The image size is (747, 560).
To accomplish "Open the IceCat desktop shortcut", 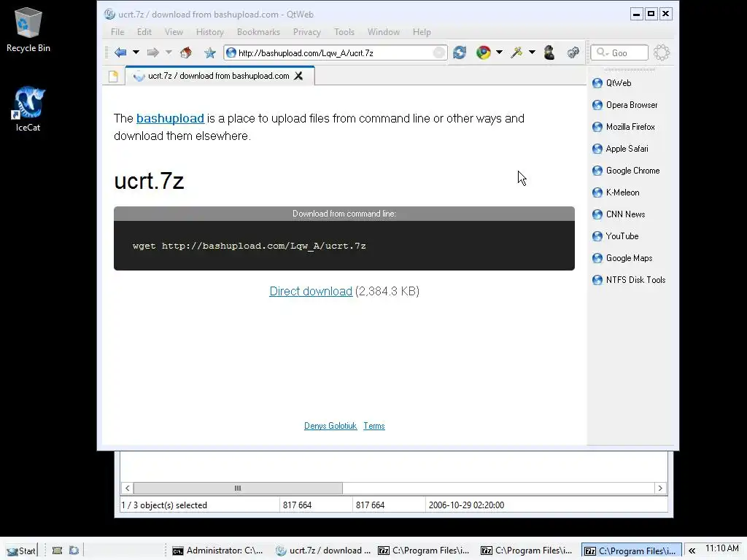I will 28,109.
